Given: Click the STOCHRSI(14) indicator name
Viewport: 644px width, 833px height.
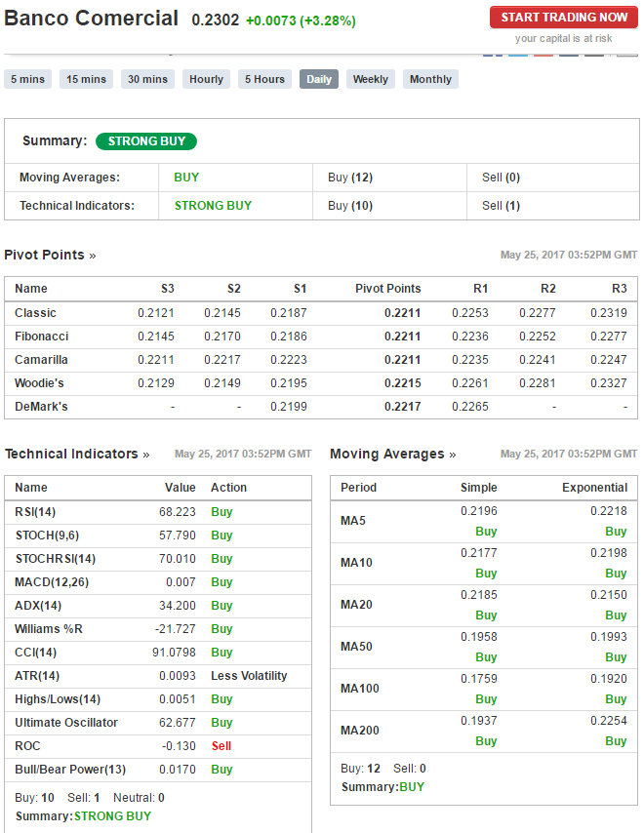Looking at the screenshot, I should pyautogui.click(x=56, y=559).
